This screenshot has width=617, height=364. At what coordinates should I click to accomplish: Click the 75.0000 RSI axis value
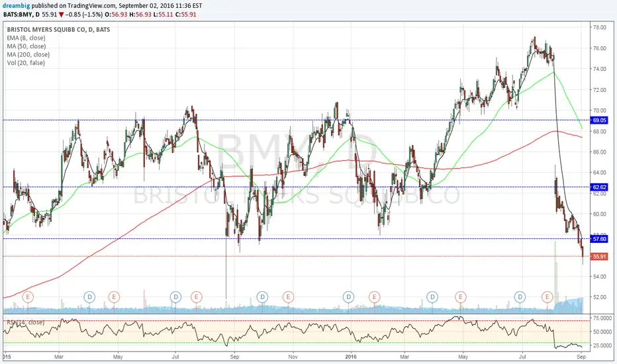pos(602,318)
